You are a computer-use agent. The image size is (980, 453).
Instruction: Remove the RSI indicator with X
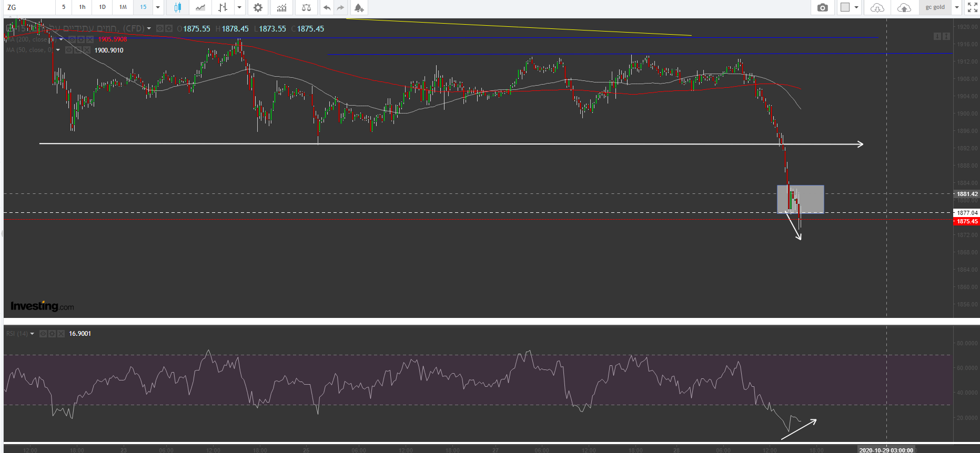click(x=61, y=334)
